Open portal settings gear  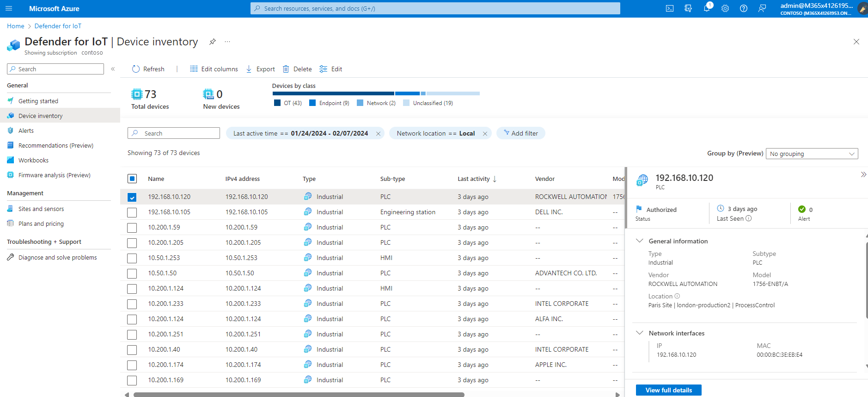tap(725, 8)
